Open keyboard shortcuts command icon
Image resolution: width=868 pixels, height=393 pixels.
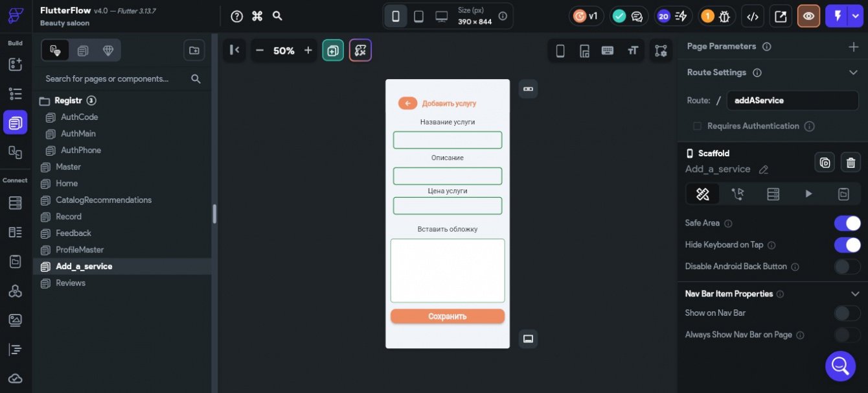coord(257,16)
